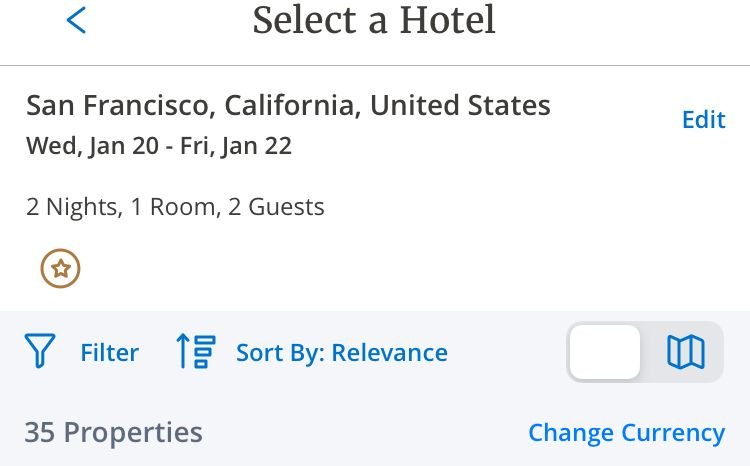Tap the Fri, Jan 22 check-out date
Image resolution: width=750 pixels, height=466 pixels.
pyautogui.click(x=236, y=146)
